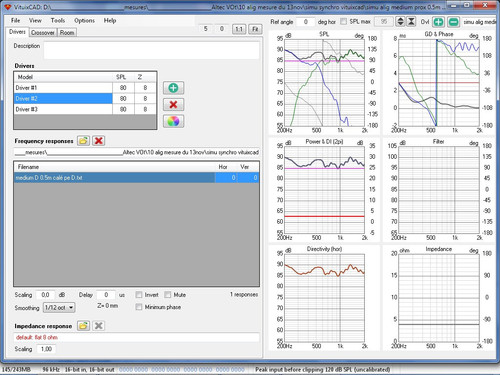Click the Hor column header

226,167
